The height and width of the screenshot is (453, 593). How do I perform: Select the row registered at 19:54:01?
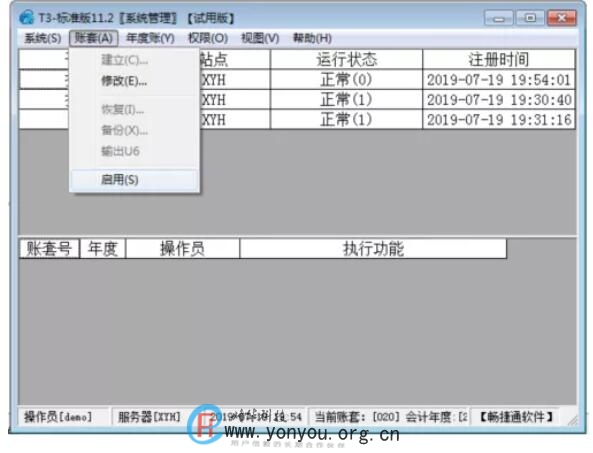pos(297,80)
